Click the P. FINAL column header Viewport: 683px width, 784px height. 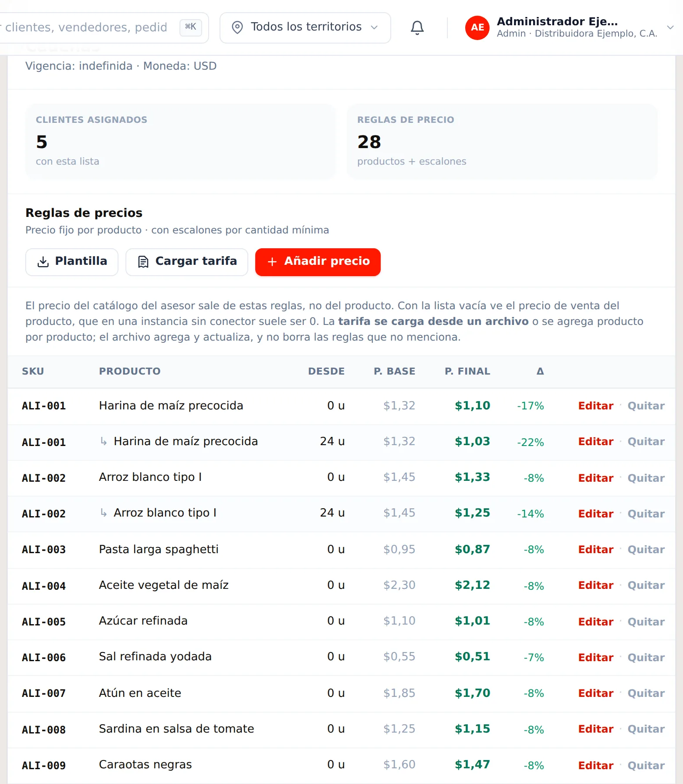(467, 371)
